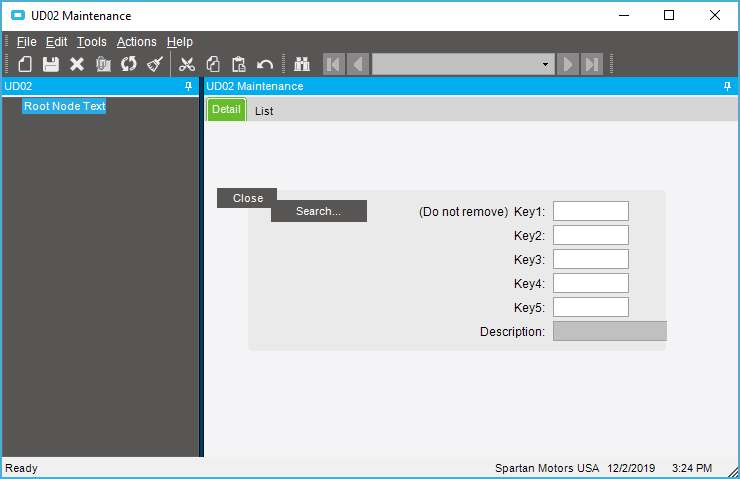This screenshot has height=479, width=740.
Task: Click the Paste clipboard icon
Action: point(239,64)
